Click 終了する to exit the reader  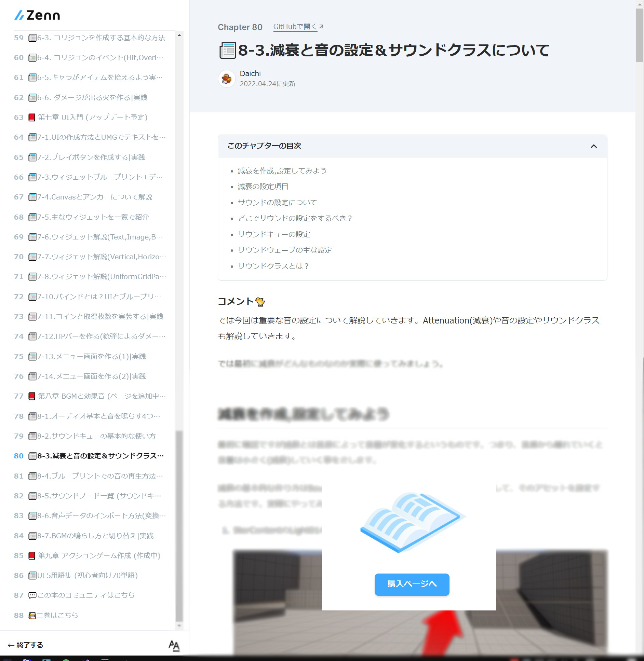coord(26,645)
